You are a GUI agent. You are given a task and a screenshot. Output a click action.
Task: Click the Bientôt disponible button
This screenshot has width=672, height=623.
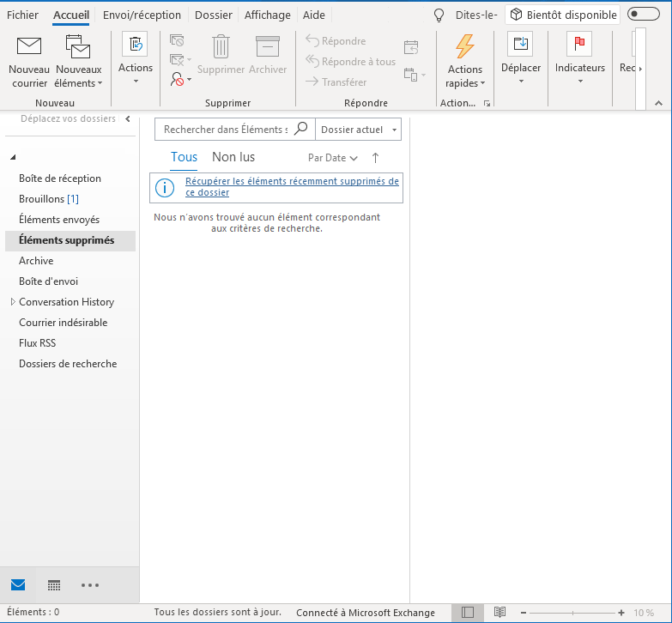pyautogui.click(x=563, y=15)
